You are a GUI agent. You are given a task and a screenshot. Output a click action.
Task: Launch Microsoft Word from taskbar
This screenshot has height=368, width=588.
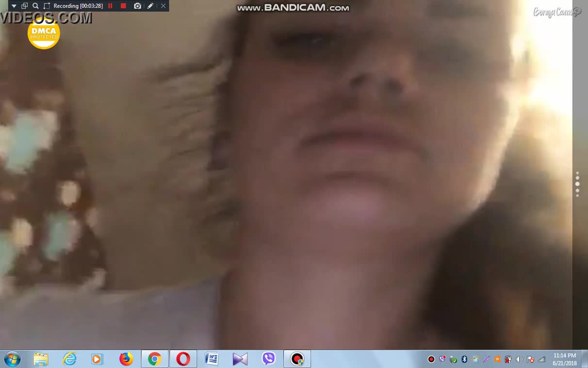click(x=212, y=359)
